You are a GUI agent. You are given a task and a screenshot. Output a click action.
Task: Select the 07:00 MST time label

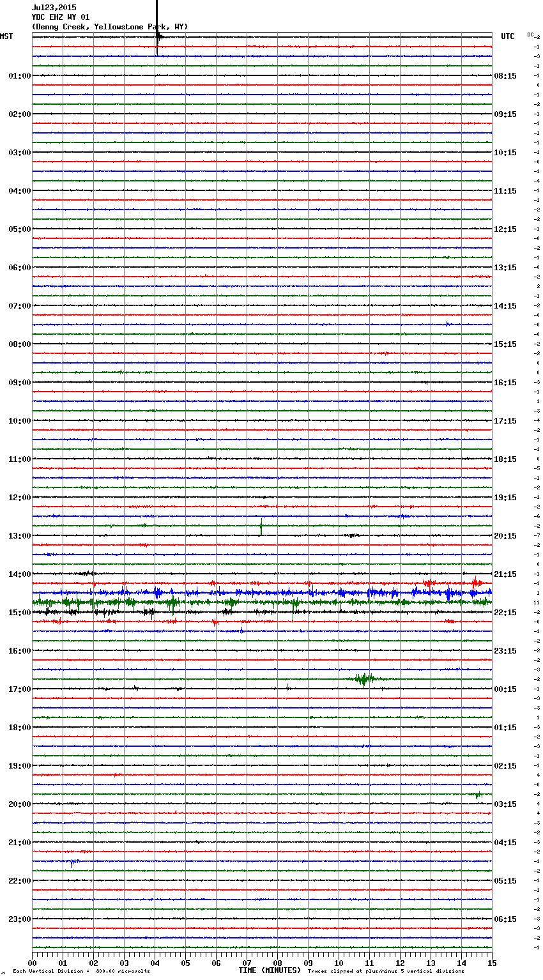[20, 306]
